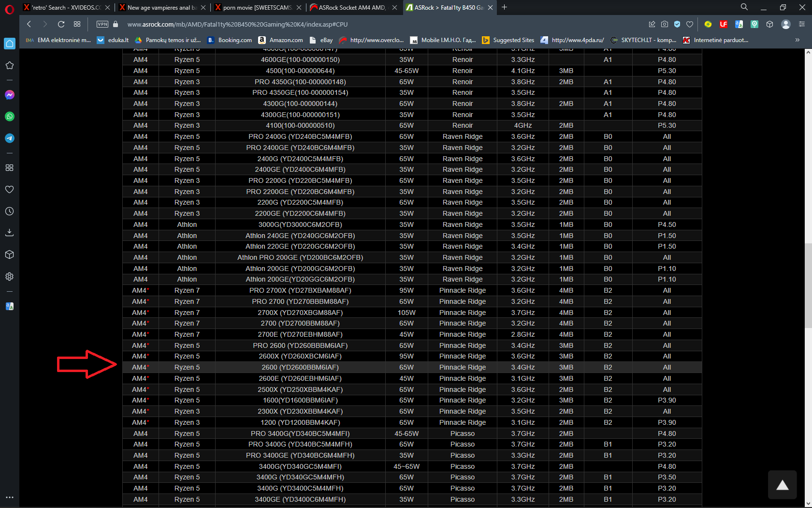Image resolution: width=812 pixels, height=508 pixels.
Task: Click the '4600GE(100-000000150)' model cell
Action: click(300, 60)
